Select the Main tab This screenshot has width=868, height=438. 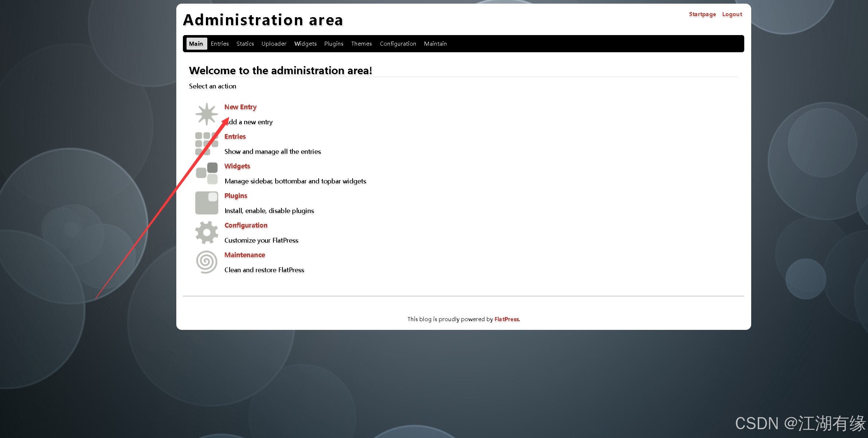(196, 44)
